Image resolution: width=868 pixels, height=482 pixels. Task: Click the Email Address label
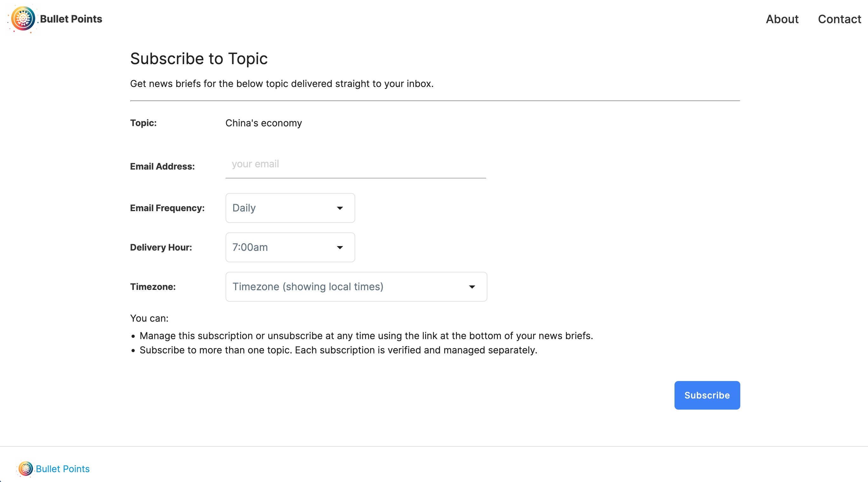pyautogui.click(x=162, y=166)
